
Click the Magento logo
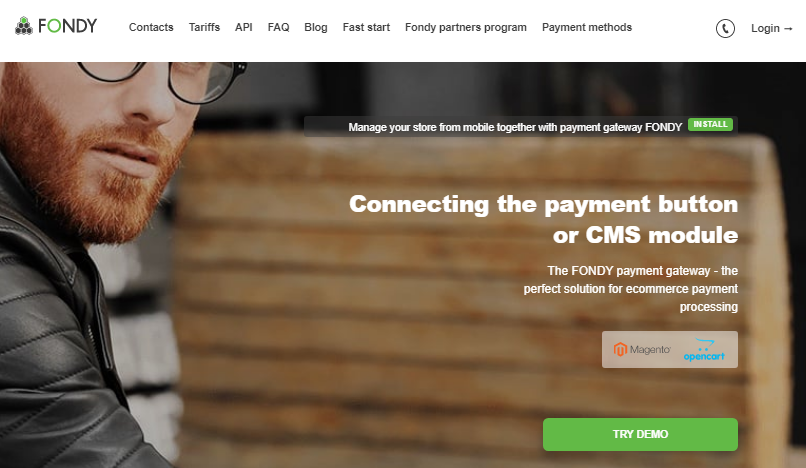tap(642, 350)
